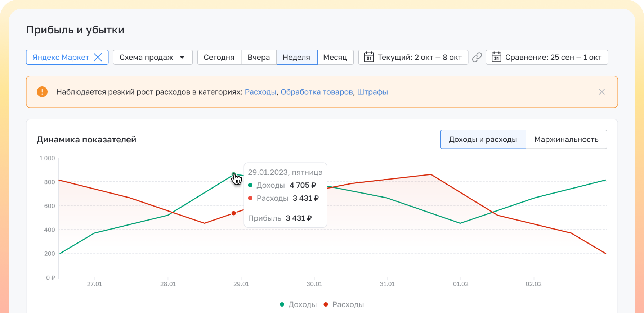Screen dimensions: 644x313
Task: Click the calendar icon in Текущий period
Action: tap(369, 57)
